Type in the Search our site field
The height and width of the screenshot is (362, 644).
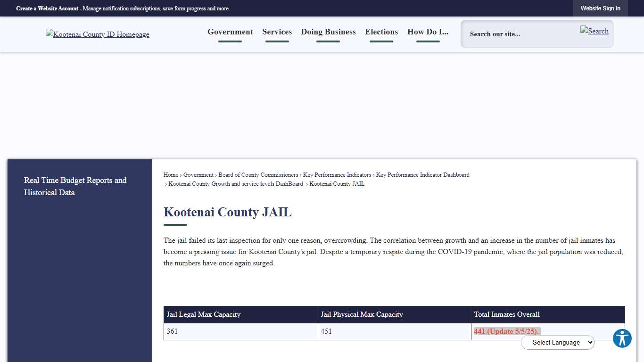[x=519, y=34]
